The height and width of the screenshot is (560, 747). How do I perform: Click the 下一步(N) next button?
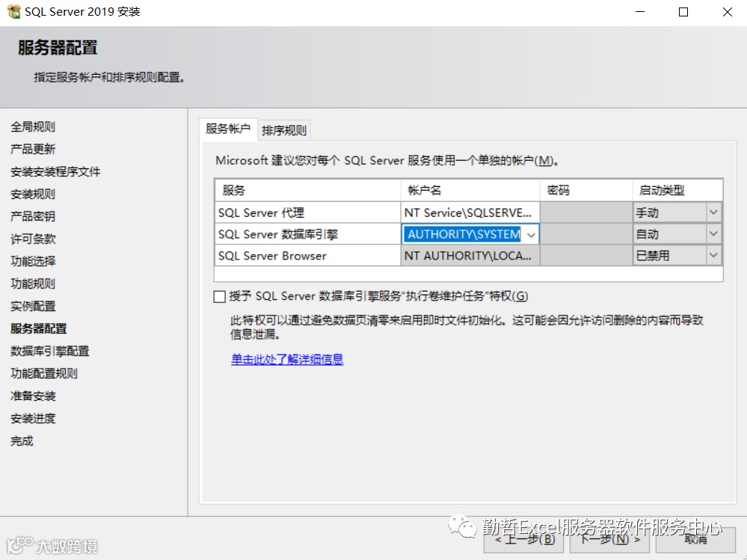pyautogui.click(x=610, y=540)
